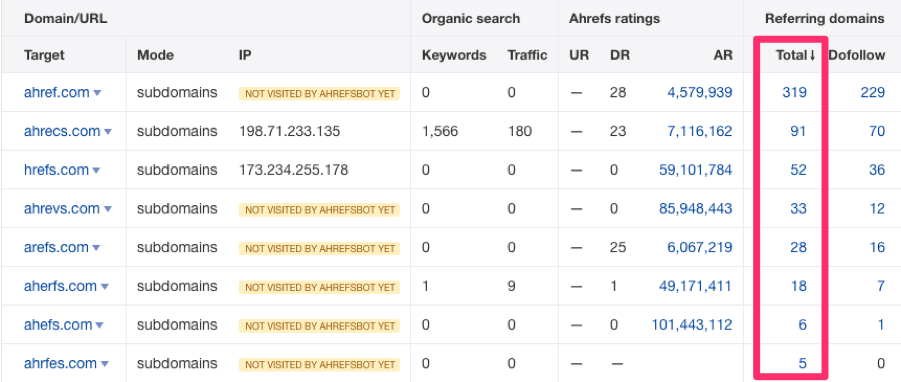This screenshot has width=901, height=382.
Task: Open AR value 6,067,219
Action: 700,247
